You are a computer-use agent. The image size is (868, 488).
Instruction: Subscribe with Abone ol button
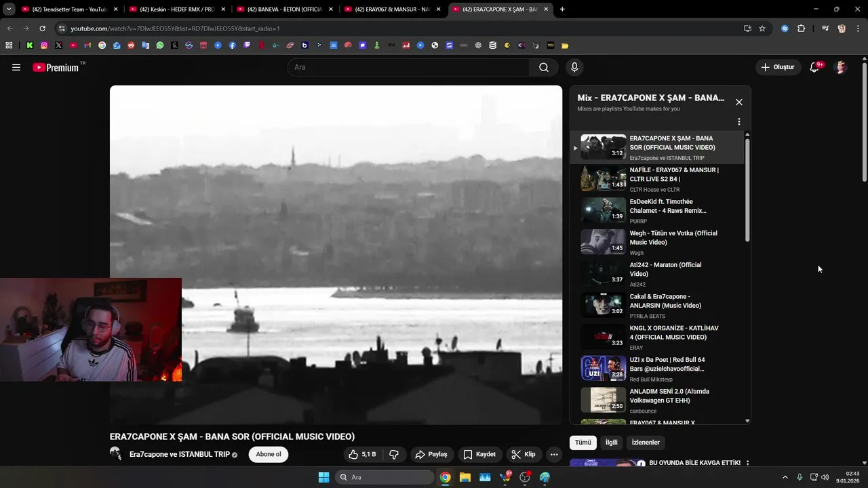[269, 454]
